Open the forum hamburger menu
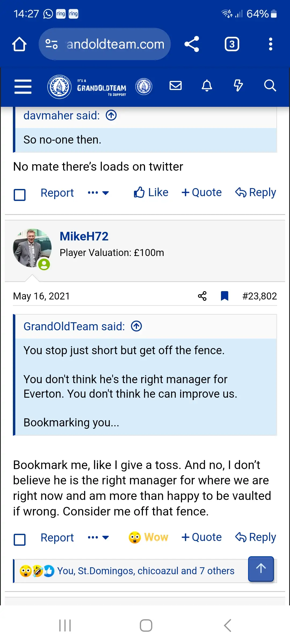This screenshot has width=290, height=644. (x=23, y=86)
